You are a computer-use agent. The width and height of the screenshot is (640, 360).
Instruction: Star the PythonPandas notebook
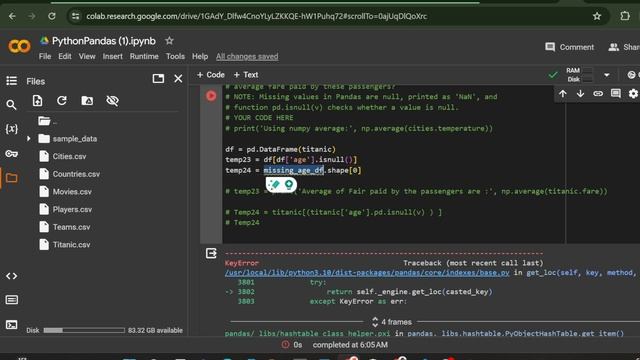tap(169, 41)
